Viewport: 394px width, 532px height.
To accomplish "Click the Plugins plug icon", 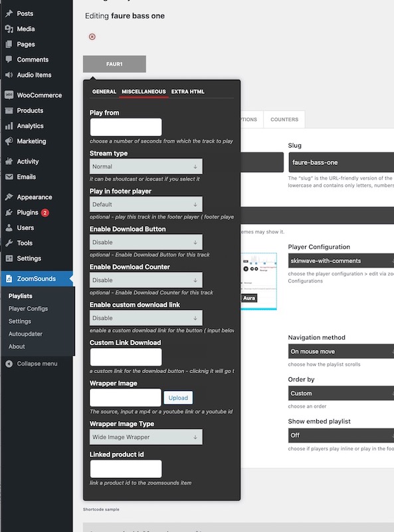I will tap(9, 212).
